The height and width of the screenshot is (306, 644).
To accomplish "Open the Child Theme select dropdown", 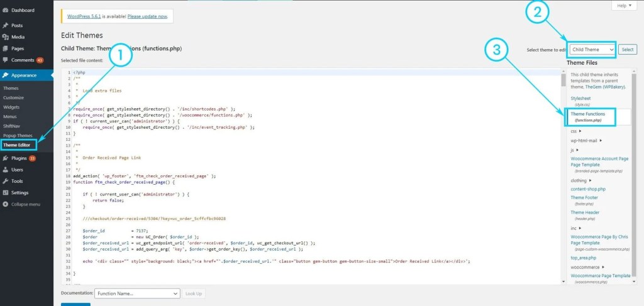I will pyautogui.click(x=592, y=50).
